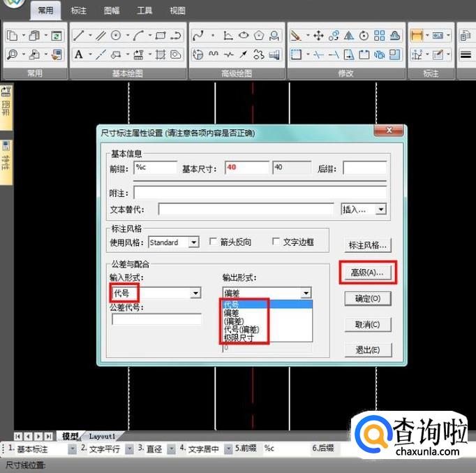Select the line drawing tool

pos(78,36)
